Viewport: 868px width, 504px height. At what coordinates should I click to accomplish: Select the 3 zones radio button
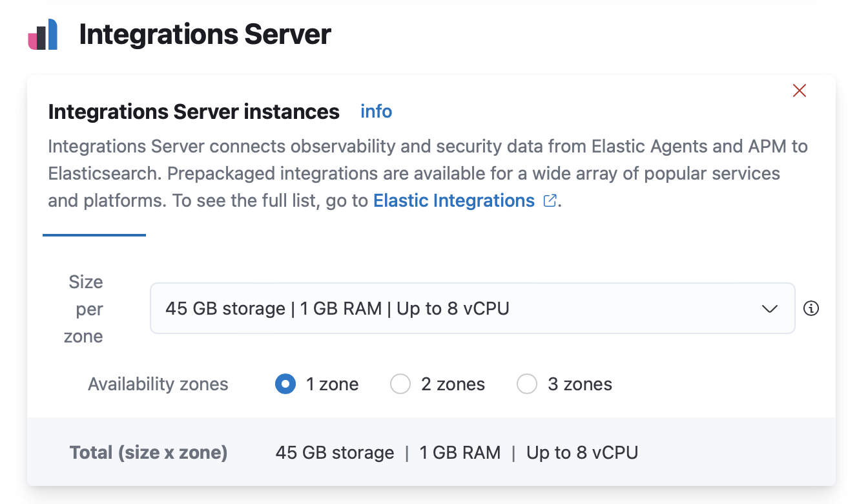point(527,384)
